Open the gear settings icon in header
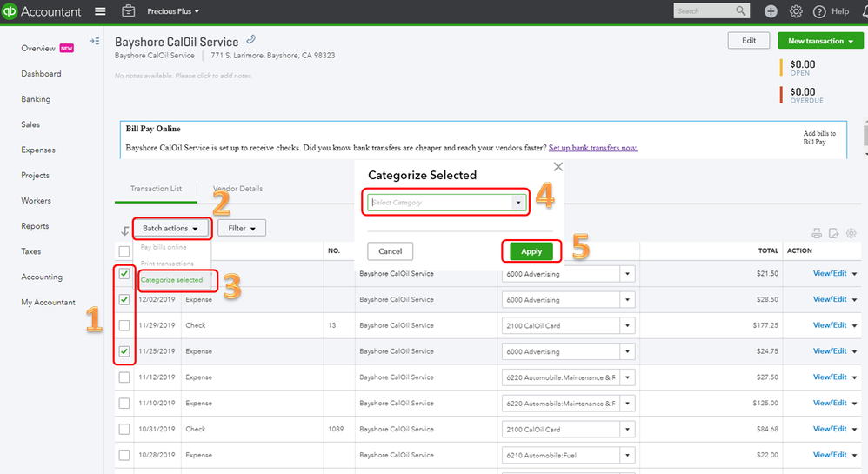The width and height of the screenshot is (868, 474). (x=796, y=11)
